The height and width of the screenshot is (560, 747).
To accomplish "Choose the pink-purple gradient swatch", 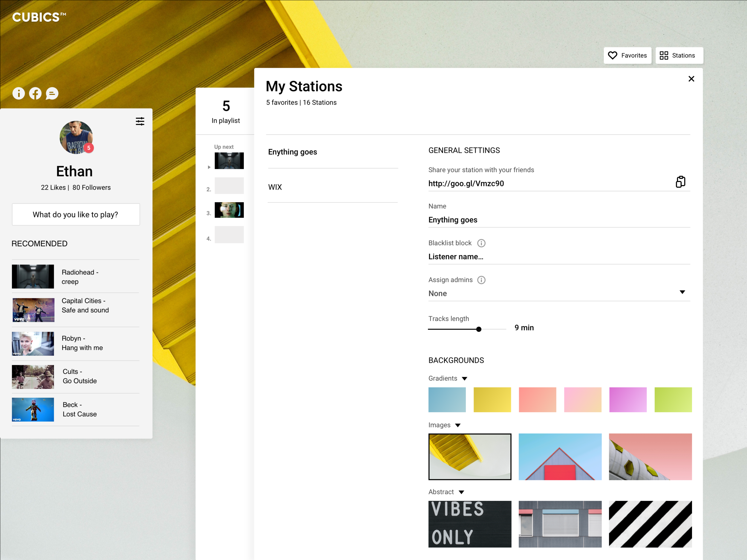I will tap(627, 399).
